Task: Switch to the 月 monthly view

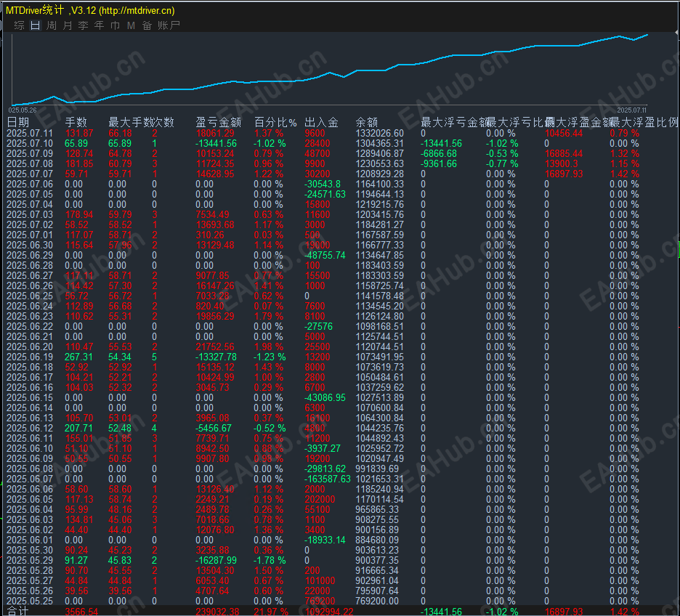Action: click(x=67, y=24)
